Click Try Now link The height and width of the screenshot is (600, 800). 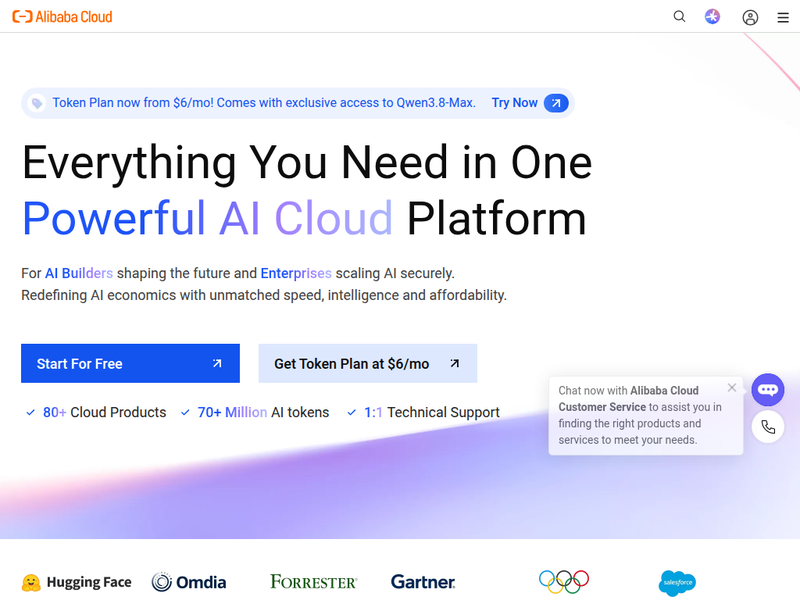(514, 103)
